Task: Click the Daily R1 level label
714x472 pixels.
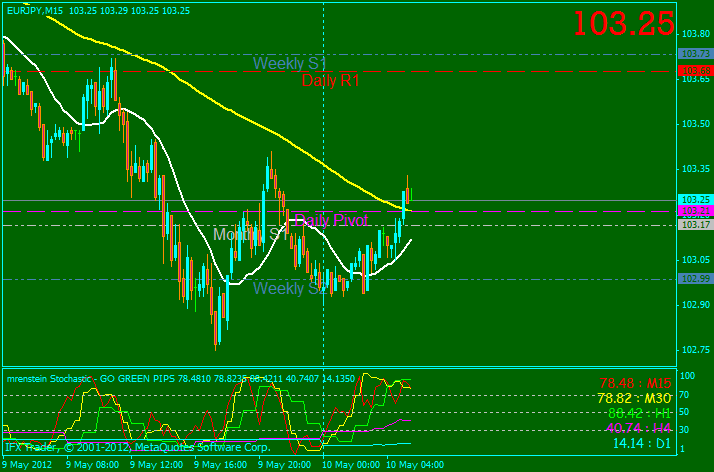Action: click(x=330, y=81)
